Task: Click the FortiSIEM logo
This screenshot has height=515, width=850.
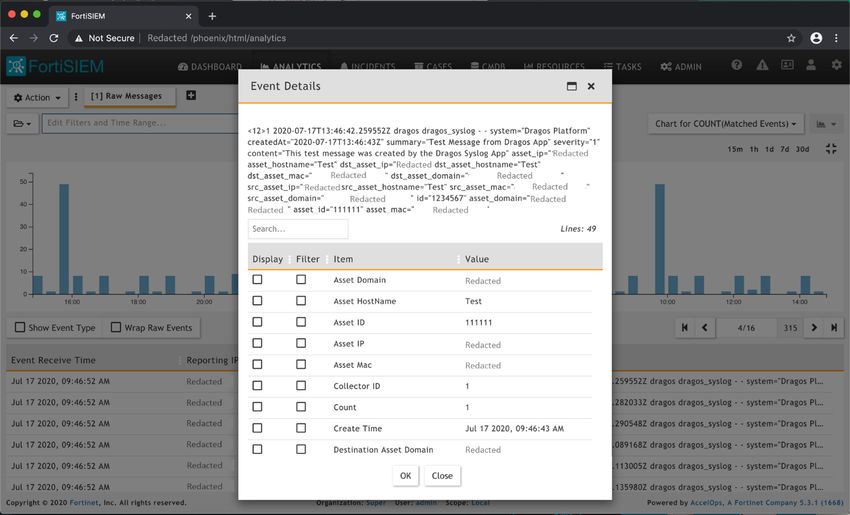Action: pyautogui.click(x=55, y=67)
